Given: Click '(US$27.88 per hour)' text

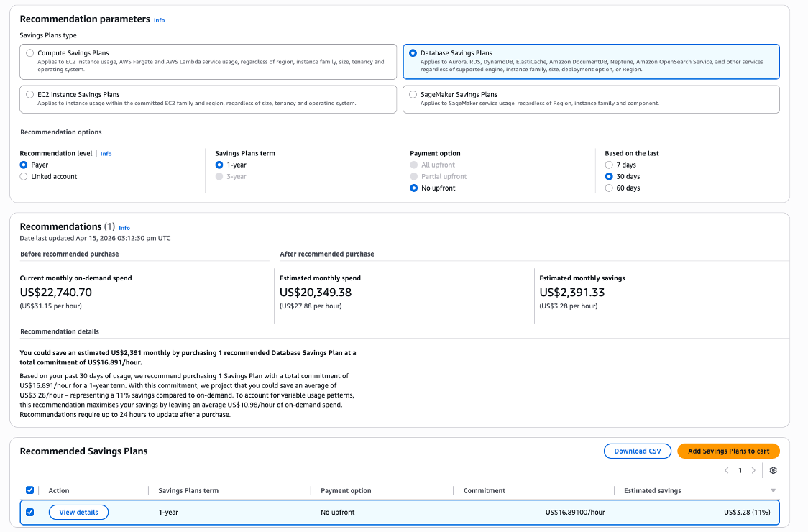Looking at the screenshot, I should pos(311,306).
